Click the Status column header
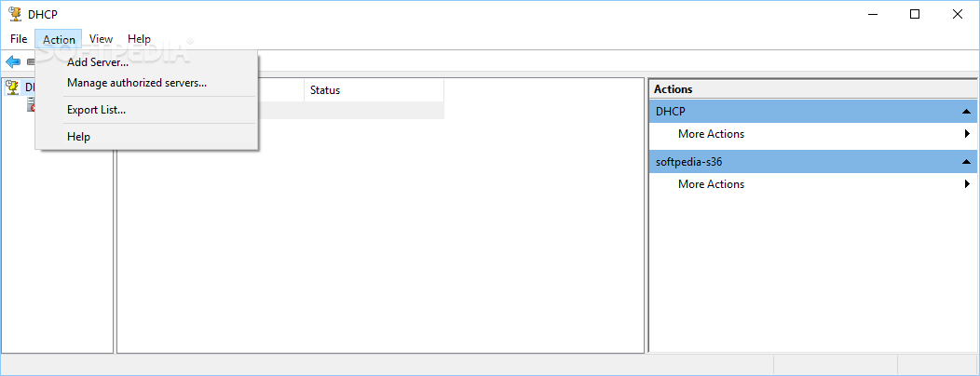This screenshot has height=376, width=980. (x=374, y=90)
